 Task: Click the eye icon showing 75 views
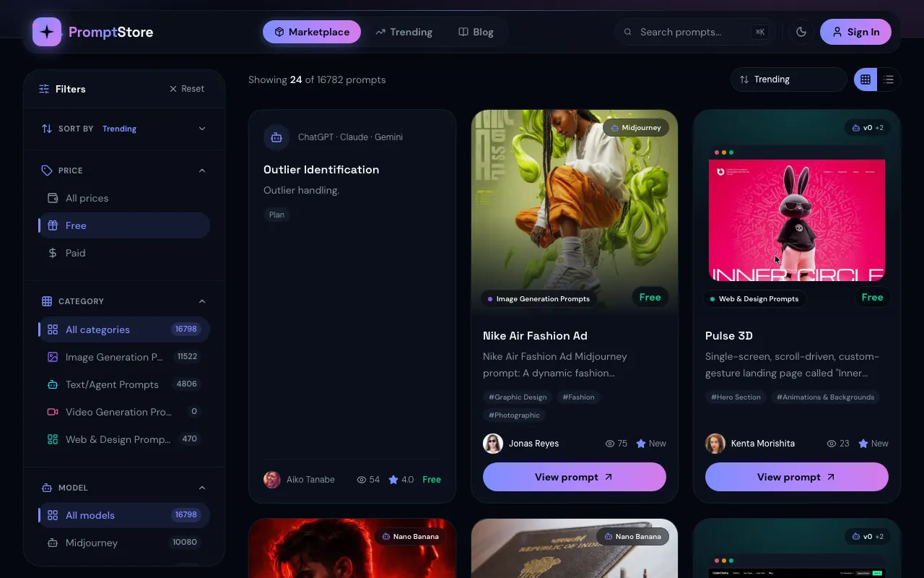tap(610, 444)
